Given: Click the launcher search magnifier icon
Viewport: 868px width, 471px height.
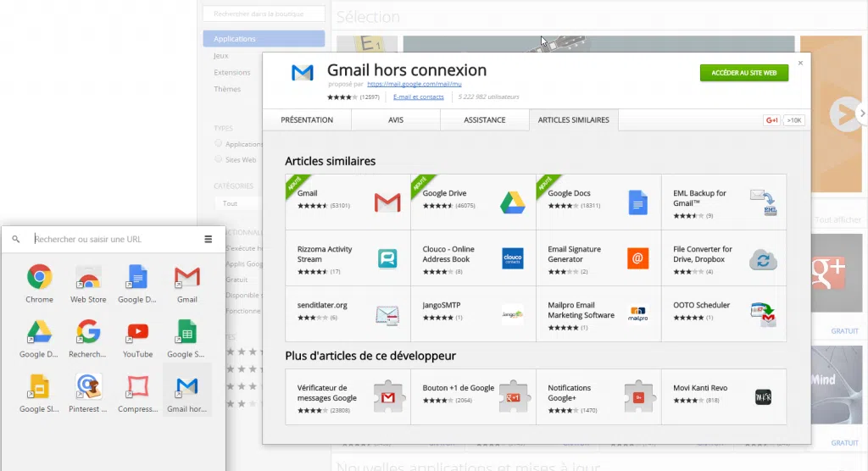Looking at the screenshot, I should point(15,239).
